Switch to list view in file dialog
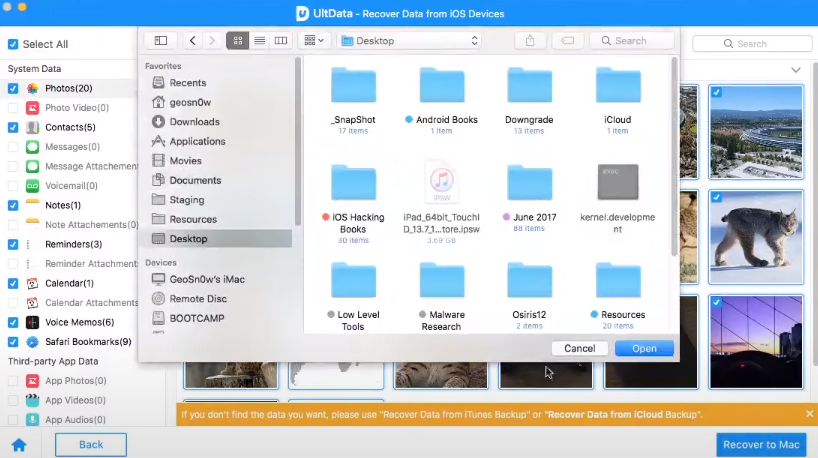 tap(260, 41)
